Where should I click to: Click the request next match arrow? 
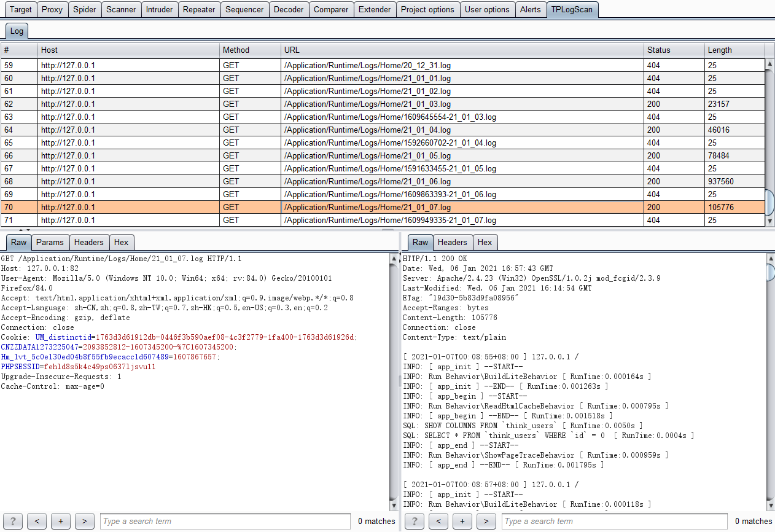85,521
